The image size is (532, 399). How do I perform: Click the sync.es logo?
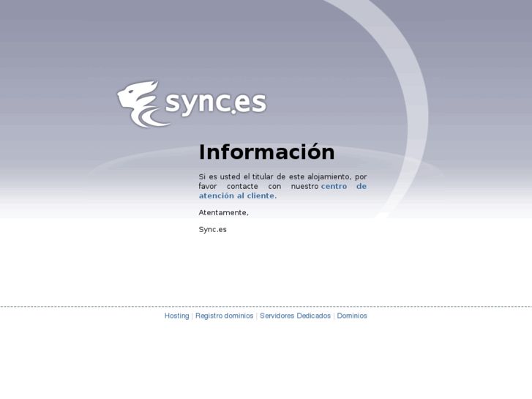click(192, 104)
